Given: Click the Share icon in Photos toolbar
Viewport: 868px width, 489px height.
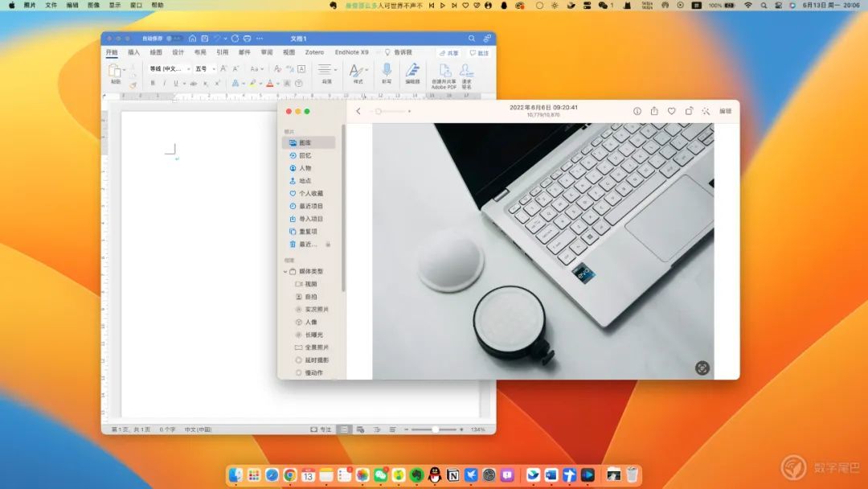Looking at the screenshot, I should tap(654, 111).
